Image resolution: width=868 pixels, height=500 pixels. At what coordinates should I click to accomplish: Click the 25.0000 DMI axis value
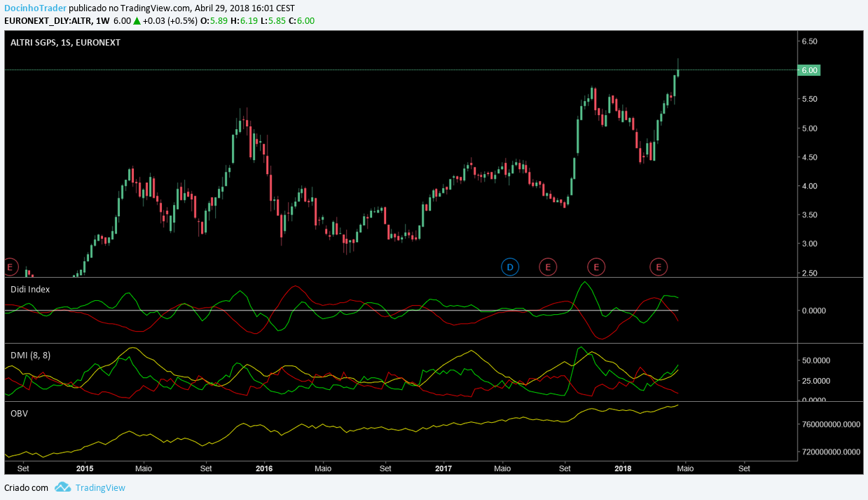click(815, 381)
